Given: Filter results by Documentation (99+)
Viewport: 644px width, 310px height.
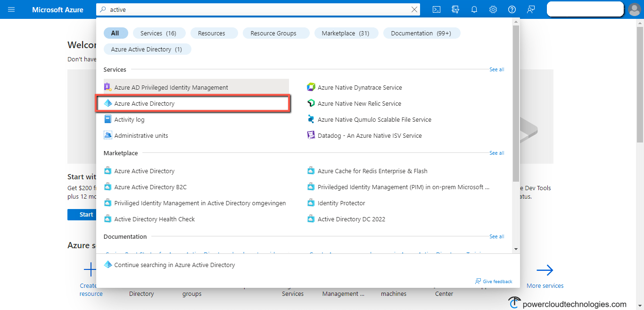Looking at the screenshot, I should (421, 33).
